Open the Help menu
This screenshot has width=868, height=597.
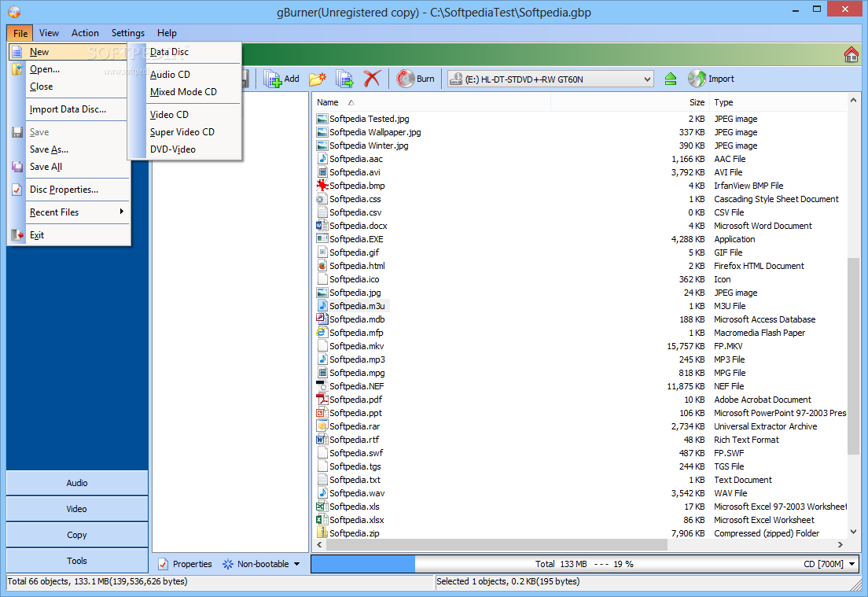point(167,33)
